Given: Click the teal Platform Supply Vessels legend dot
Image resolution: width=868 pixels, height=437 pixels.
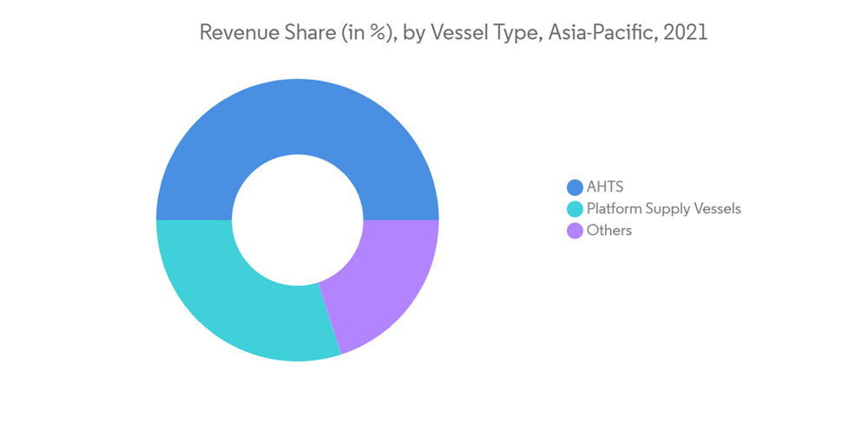Looking at the screenshot, I should click(x=574, y=209).
